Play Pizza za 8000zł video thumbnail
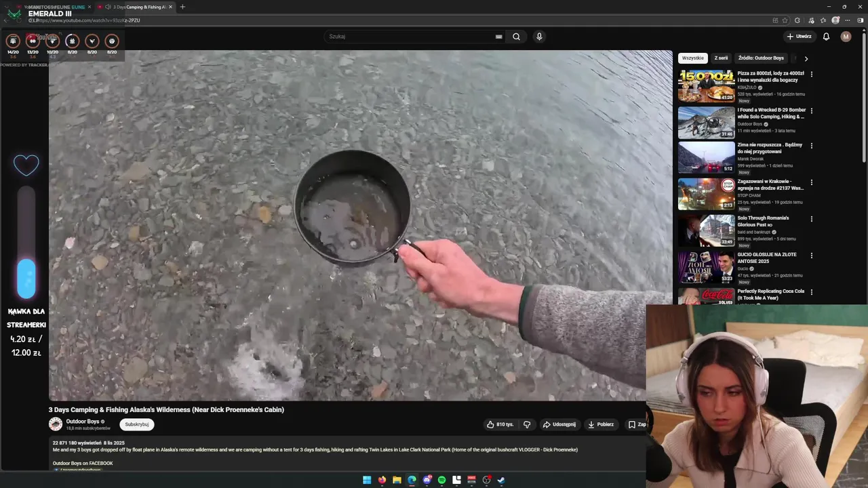868x488 pixels. click(x=706, y=86)
